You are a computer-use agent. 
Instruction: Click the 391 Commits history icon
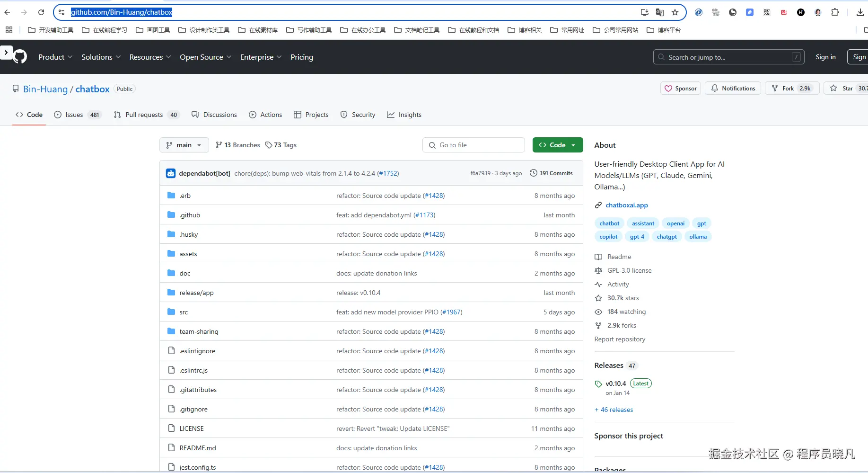coord(534,173)
